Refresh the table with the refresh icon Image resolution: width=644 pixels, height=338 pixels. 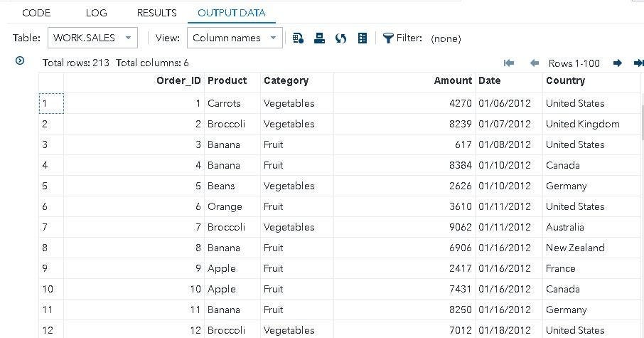(340, 38)
